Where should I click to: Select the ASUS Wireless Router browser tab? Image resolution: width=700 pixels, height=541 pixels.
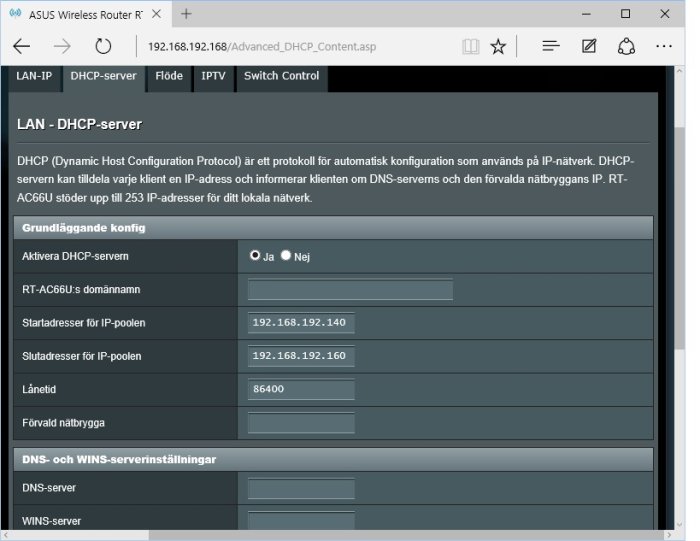[x=86, y=14]
